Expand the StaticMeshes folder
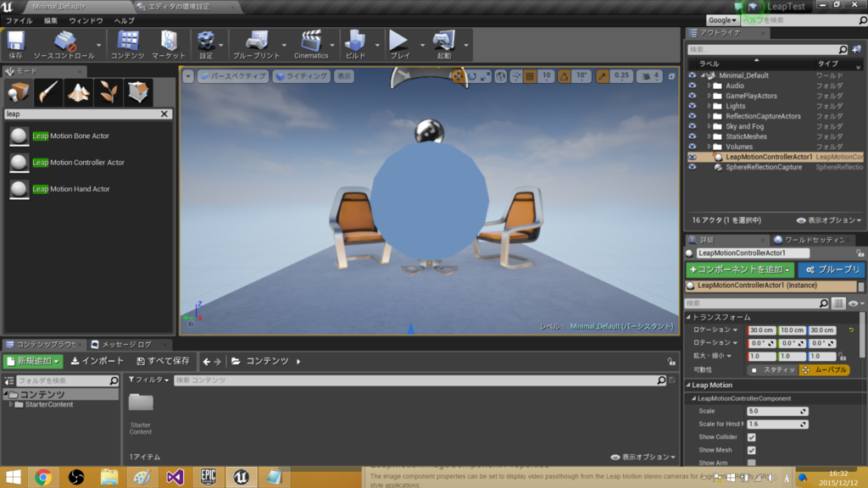 point(709,136)
